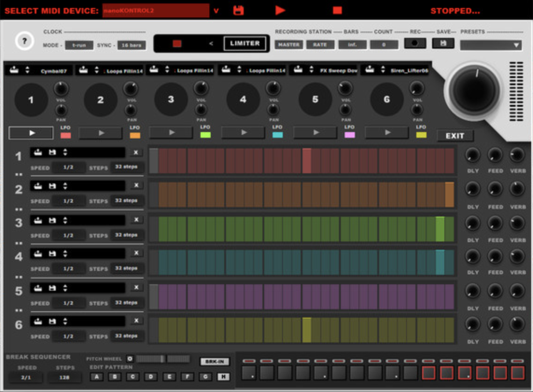This screenshot has height=392, width=533.
Task: Click first break sequencer step pad
Action: [x=249, y=372]
